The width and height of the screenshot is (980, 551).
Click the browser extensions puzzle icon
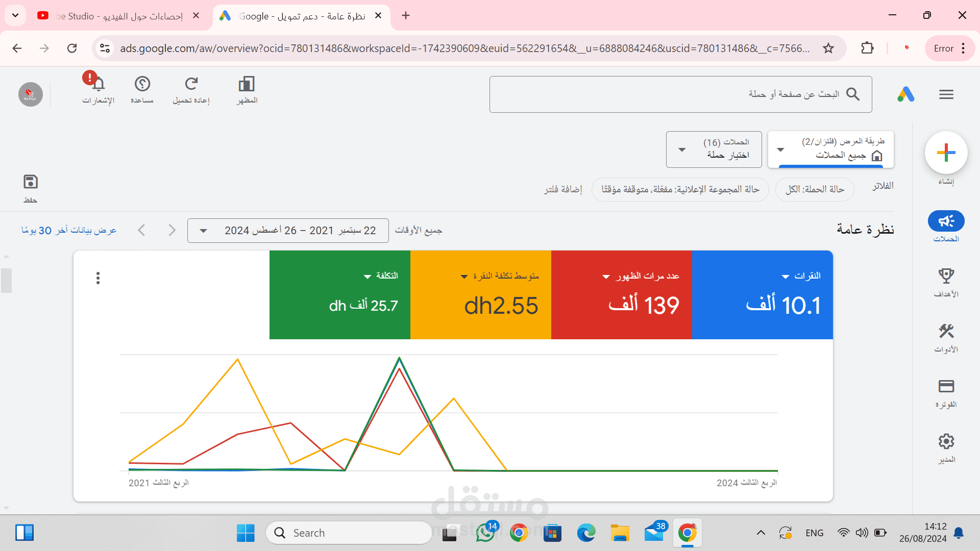click(x=867, y=48)
